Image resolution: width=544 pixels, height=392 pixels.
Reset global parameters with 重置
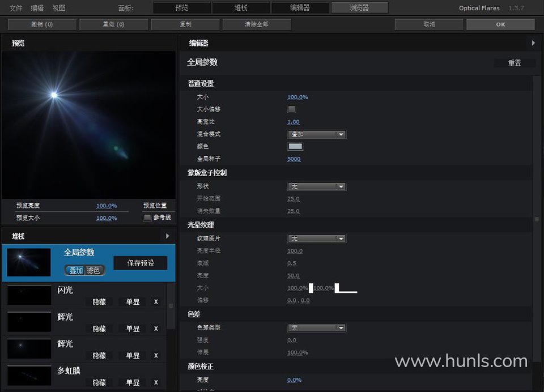[x=515, y=63]
